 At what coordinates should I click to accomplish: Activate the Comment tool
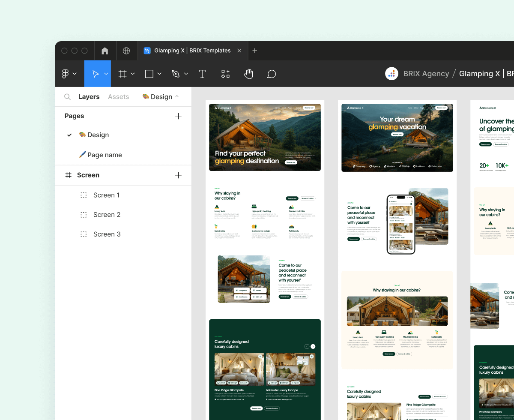272,74
